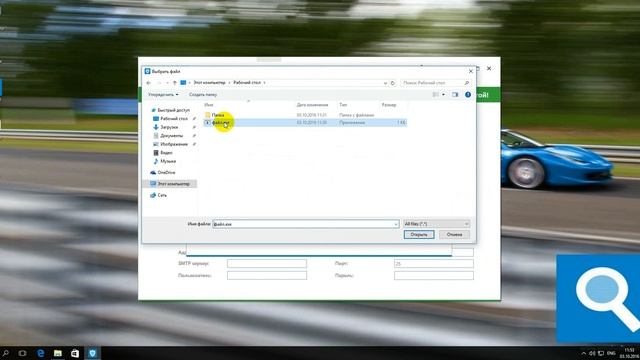Select the Папка folder in file list

click(x=218, y=115)
